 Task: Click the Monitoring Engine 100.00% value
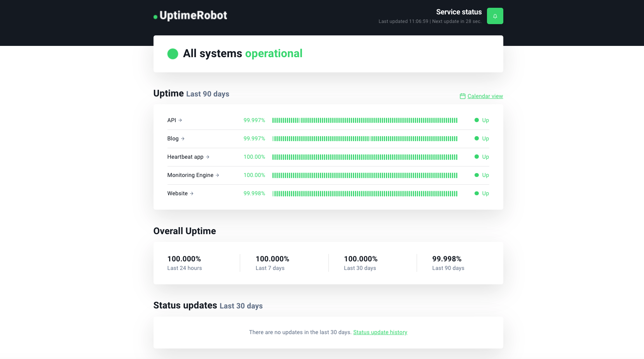click(254, 175)
